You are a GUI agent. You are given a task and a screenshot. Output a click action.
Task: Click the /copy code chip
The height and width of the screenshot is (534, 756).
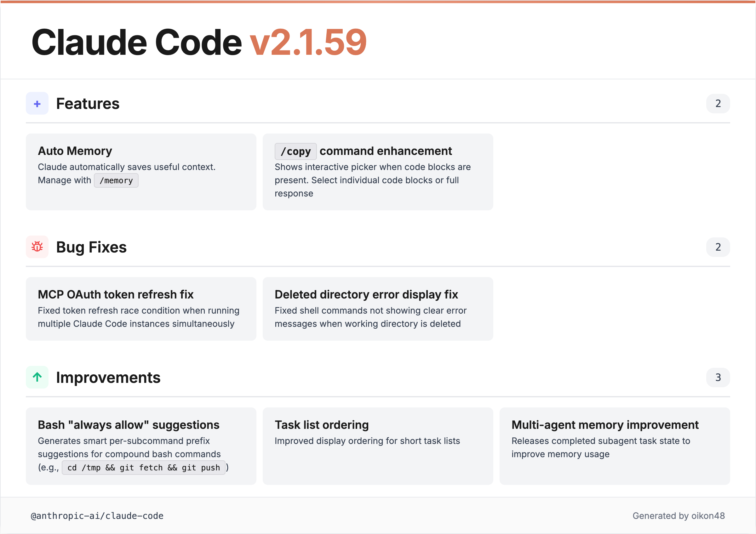tap(296, 151)
